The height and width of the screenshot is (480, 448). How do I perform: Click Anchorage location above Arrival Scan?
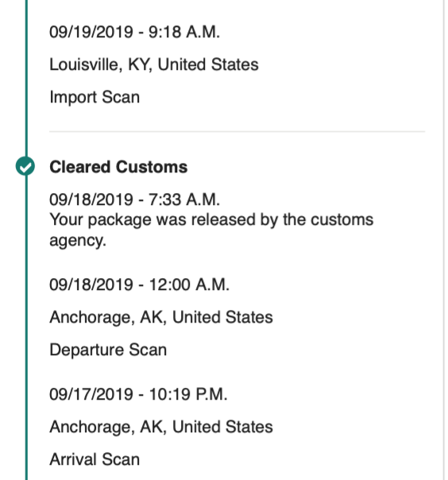161,427
